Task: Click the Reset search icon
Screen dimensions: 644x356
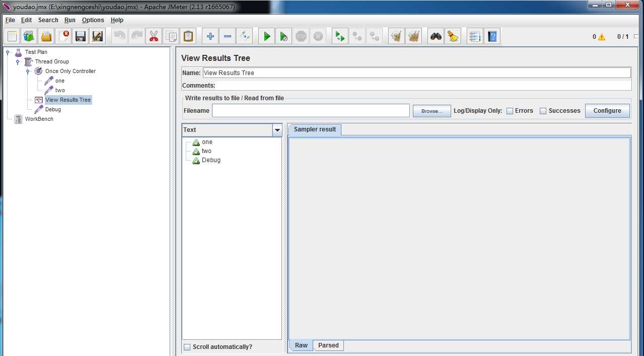Action: tap(453, 36)
